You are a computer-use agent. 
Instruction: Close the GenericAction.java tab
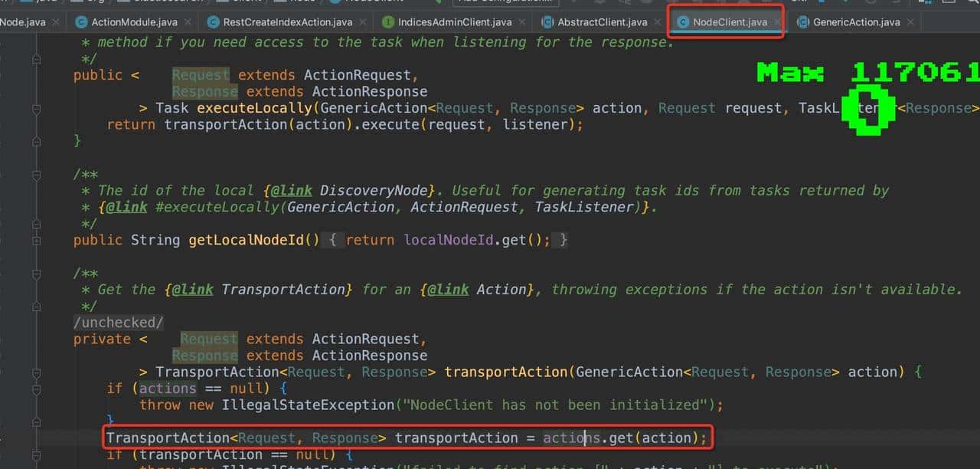click(910, 22)
